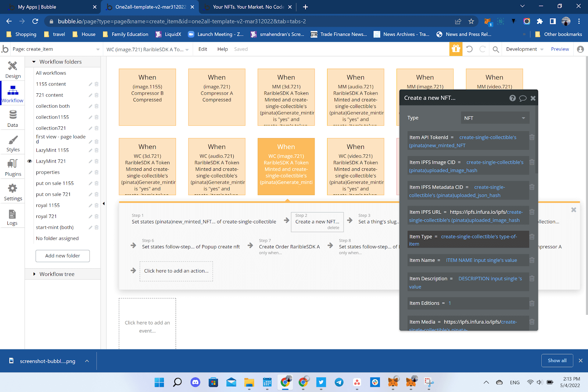Open the Plugins section
Viewport: 588px width, 392px height.
coord(12,167)
